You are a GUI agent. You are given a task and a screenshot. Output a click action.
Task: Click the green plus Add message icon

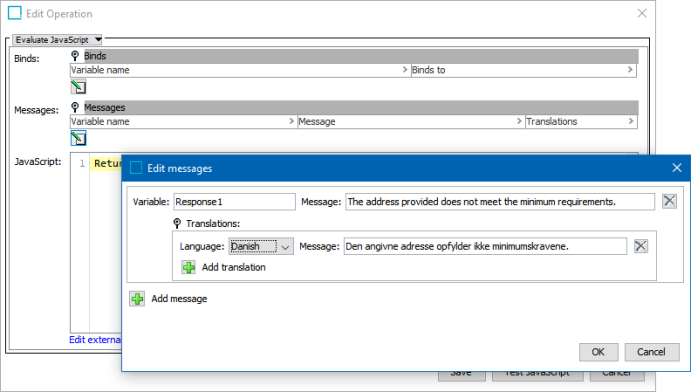tap(137, 299)
